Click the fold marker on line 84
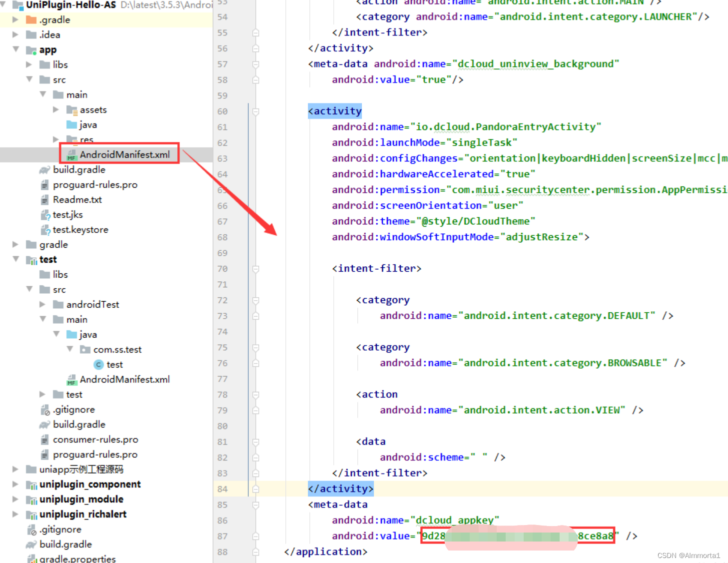This screenshot has height=563, width=728. coord(256,489)
